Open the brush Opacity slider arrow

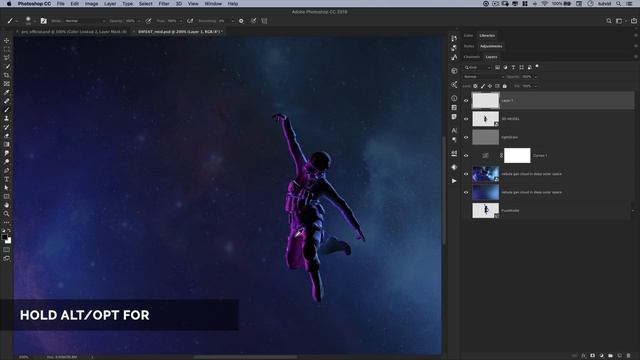coord(139,21)
